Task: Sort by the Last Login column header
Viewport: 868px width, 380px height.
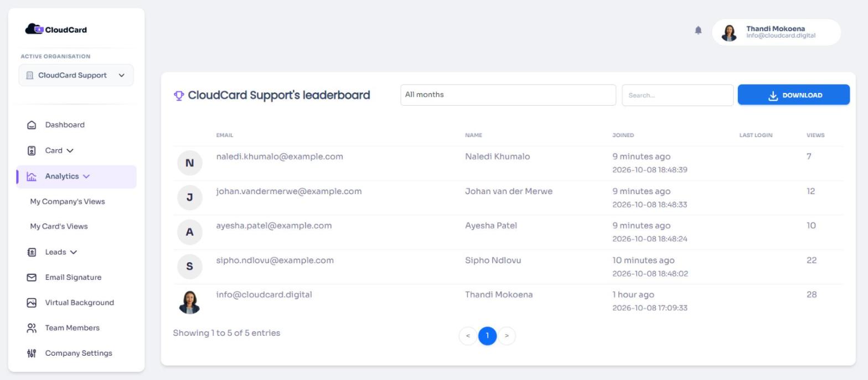Action: 756,136
